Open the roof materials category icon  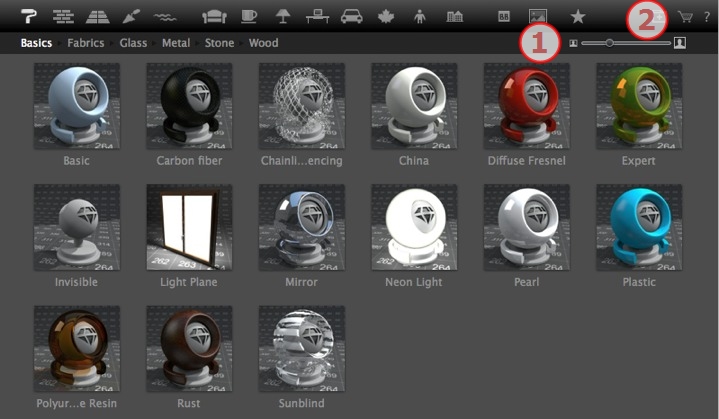99,16
